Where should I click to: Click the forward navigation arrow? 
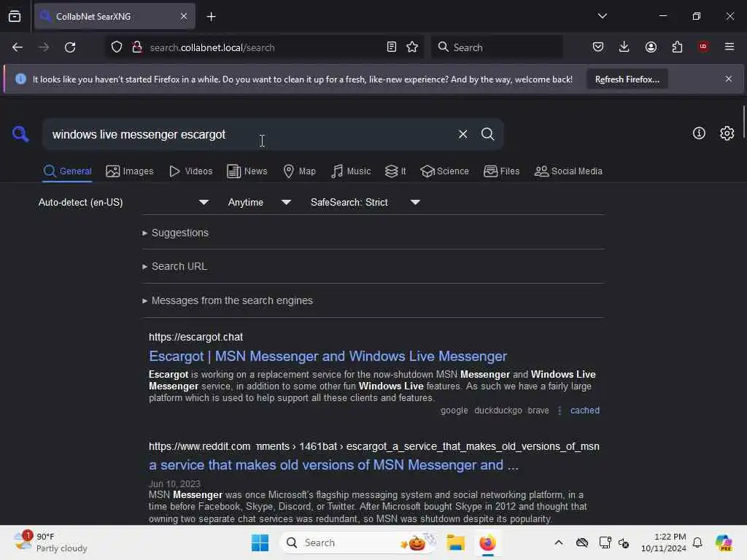(x=44, y=47)
